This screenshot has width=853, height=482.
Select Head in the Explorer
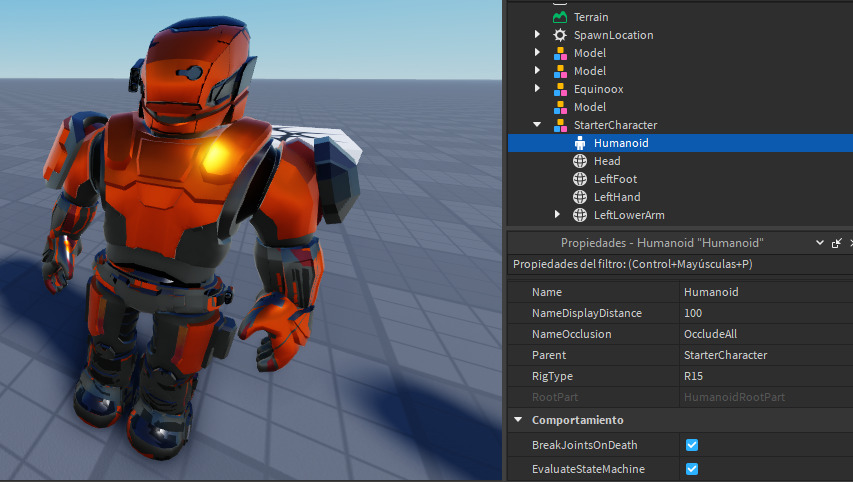607,161
